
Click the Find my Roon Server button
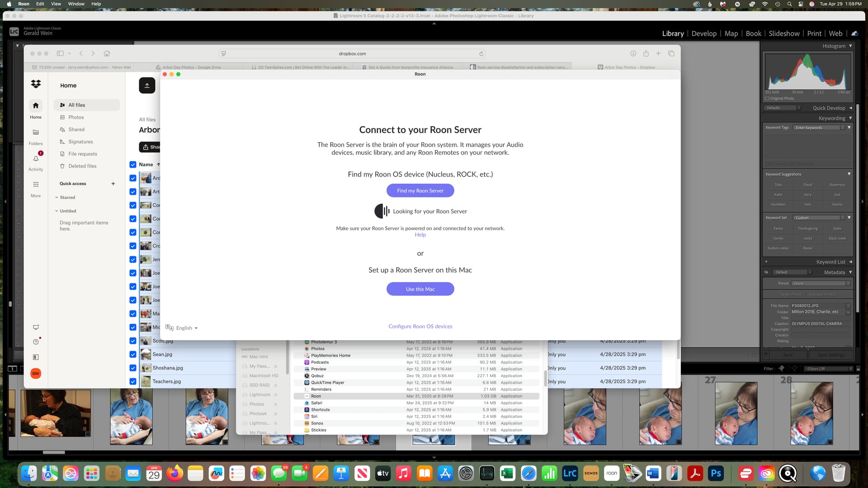point(420,191)
